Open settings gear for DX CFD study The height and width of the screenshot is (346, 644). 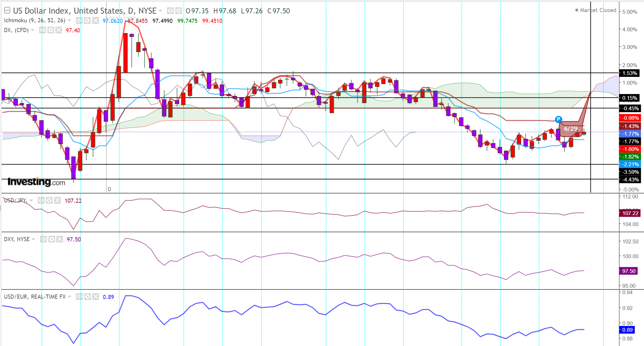pos(51,30)
